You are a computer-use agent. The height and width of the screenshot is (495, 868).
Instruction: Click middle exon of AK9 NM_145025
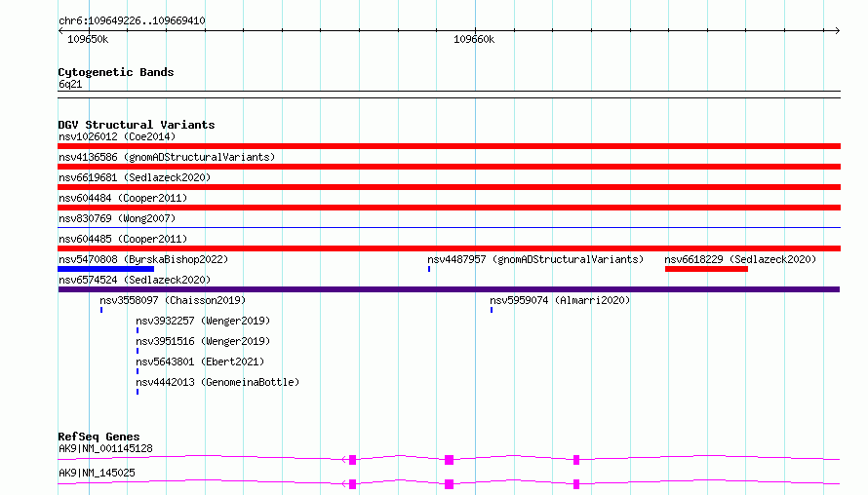click(x=449, y=484)
